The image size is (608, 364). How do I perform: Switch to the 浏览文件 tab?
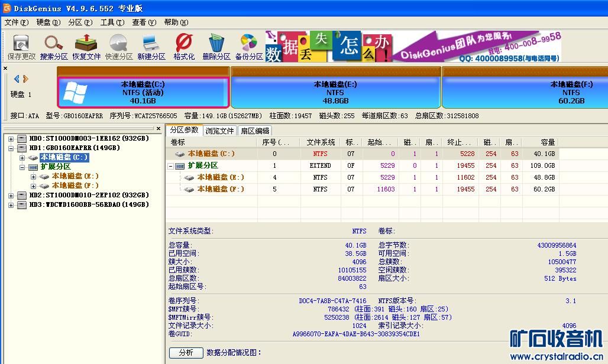pyautogui.click(x=219, y=131)
